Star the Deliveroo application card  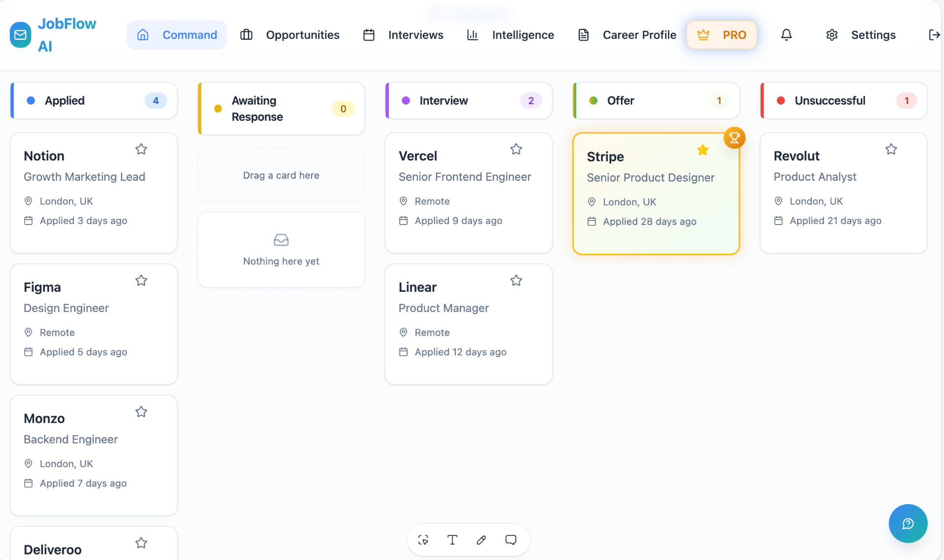tap(141, 543)
